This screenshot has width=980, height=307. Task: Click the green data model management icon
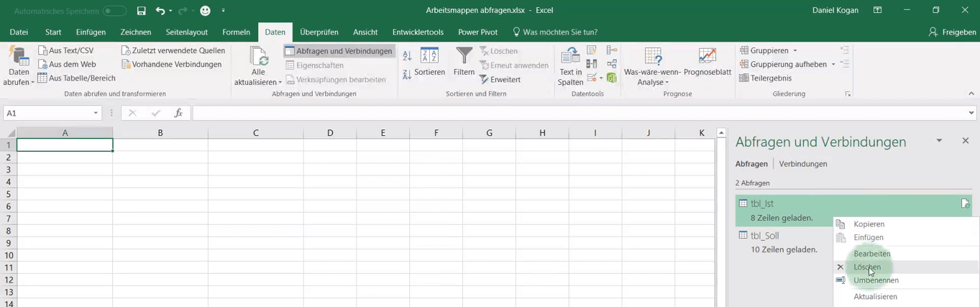click(612, 78)
